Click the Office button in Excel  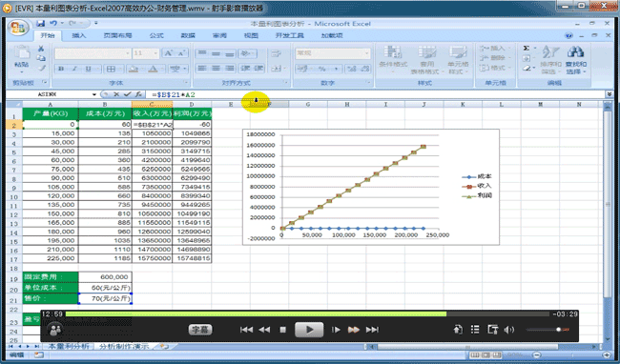click(18, 28)
